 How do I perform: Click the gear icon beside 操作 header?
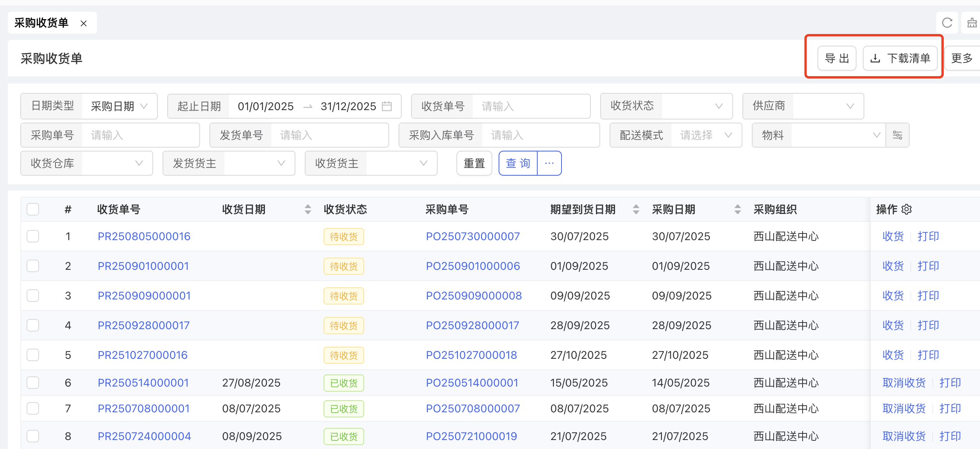907,209
